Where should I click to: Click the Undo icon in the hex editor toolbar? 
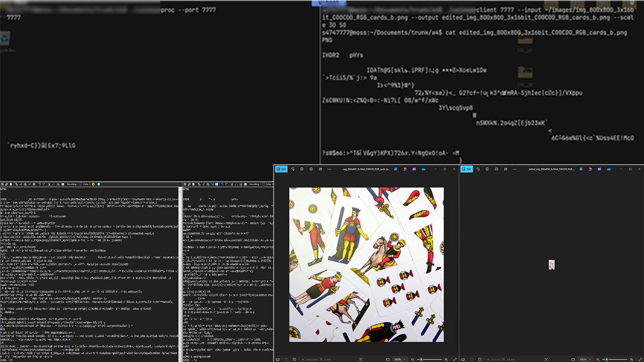pyautogui.click(x=40, y=184)
